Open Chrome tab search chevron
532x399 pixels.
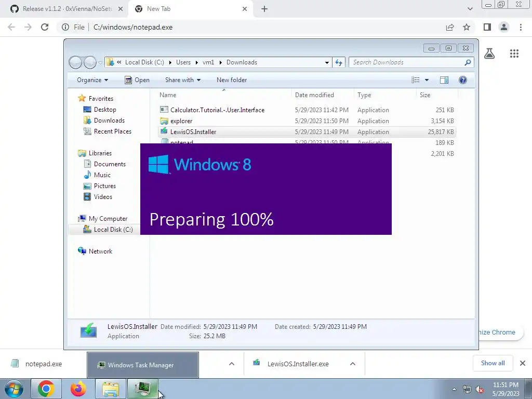[470, 9]
